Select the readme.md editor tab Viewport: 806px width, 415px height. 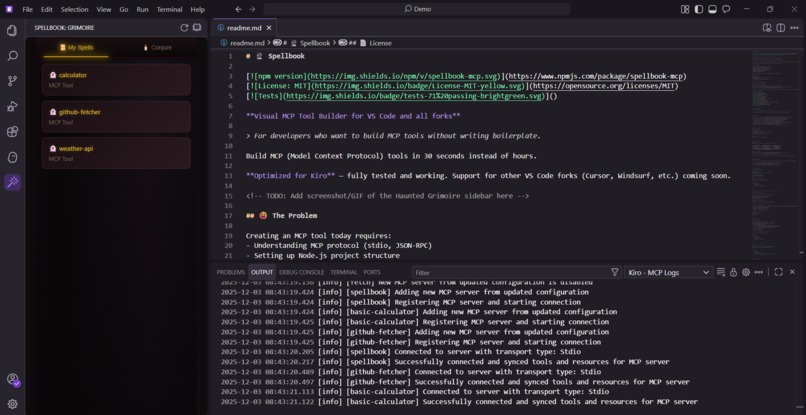[245, 28]
